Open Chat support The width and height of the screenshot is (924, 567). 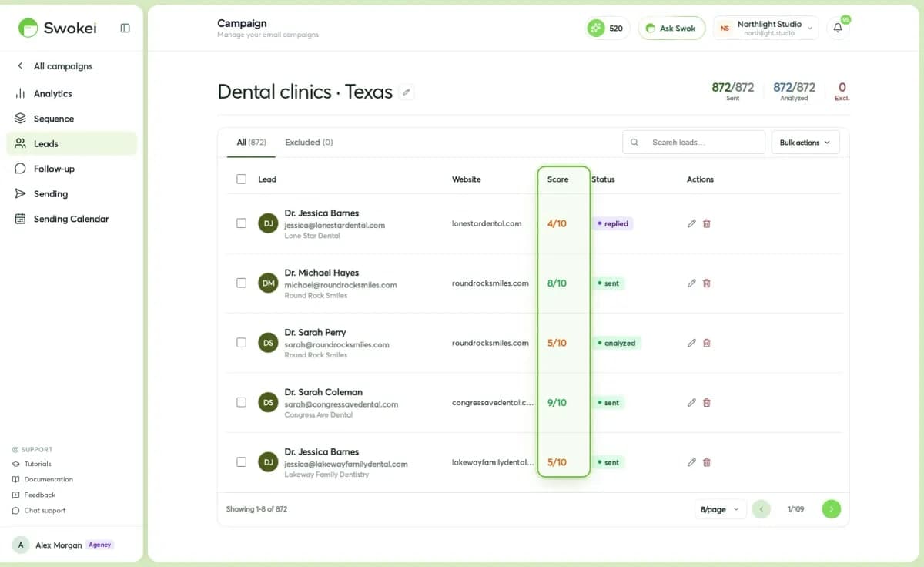[x=39, y=510]
